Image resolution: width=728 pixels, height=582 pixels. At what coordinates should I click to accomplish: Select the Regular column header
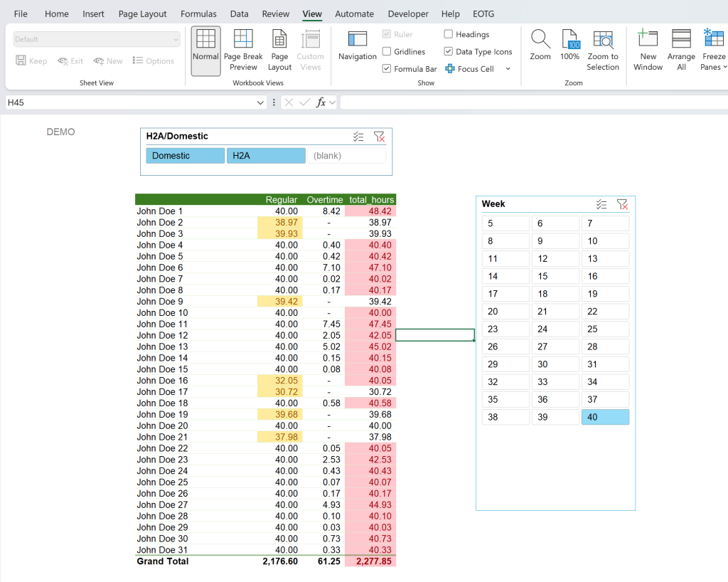tap(280, 200)
